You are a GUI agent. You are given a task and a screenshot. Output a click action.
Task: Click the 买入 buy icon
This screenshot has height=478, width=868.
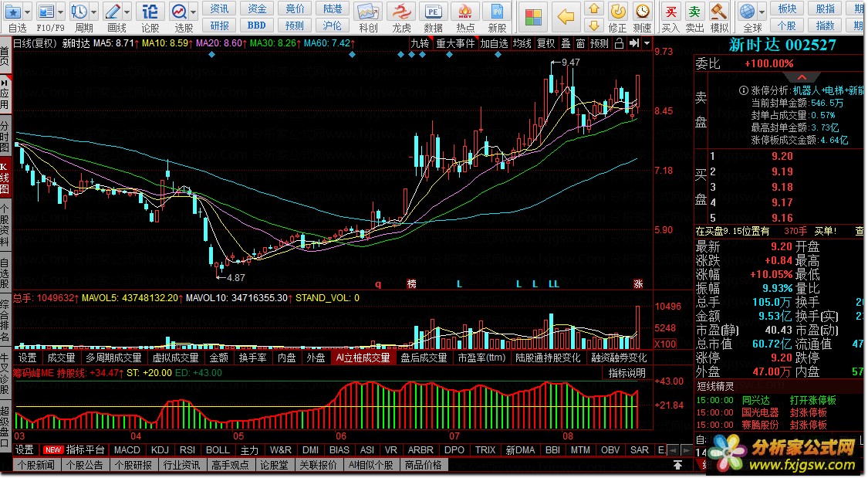(670, 12)
